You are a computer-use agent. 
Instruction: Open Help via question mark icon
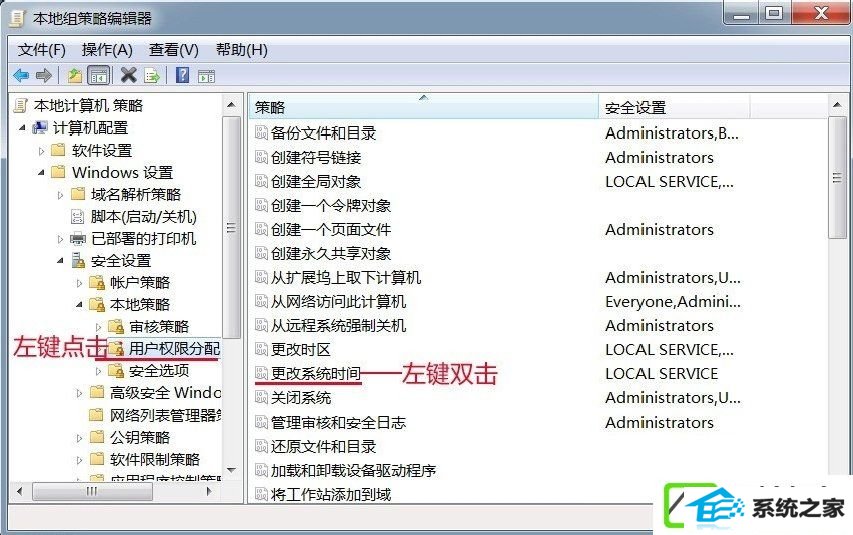click(x=183, y=75)
